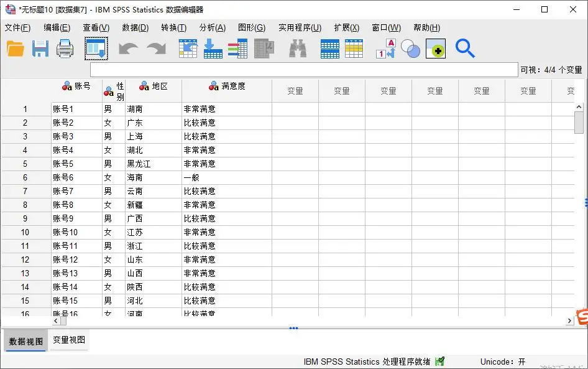This screenshot has height=369, width=588.
Task: Switch to the 变量视图 tab
Action: click(69, 340)
